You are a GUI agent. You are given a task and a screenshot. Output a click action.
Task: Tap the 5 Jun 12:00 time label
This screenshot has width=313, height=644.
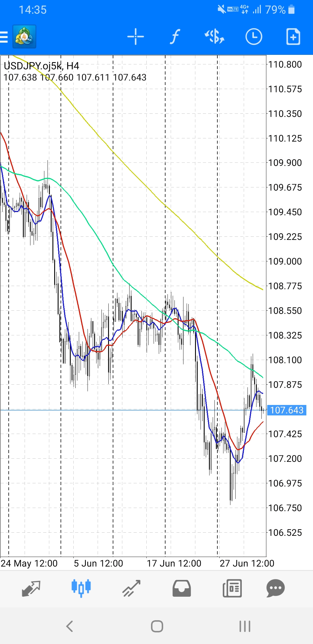click(99, 563)
